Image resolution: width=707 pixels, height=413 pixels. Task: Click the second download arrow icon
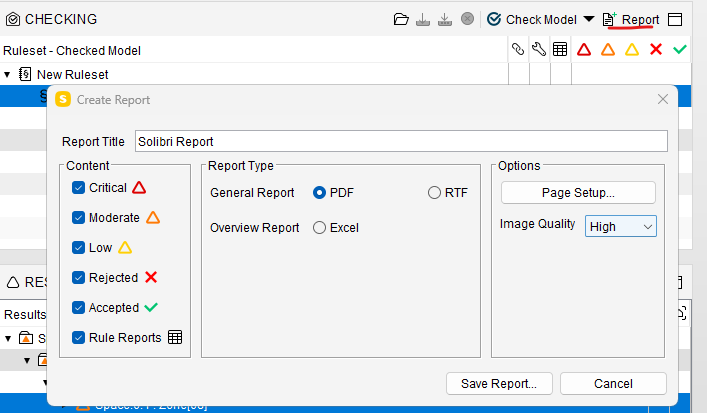(445, 19)
